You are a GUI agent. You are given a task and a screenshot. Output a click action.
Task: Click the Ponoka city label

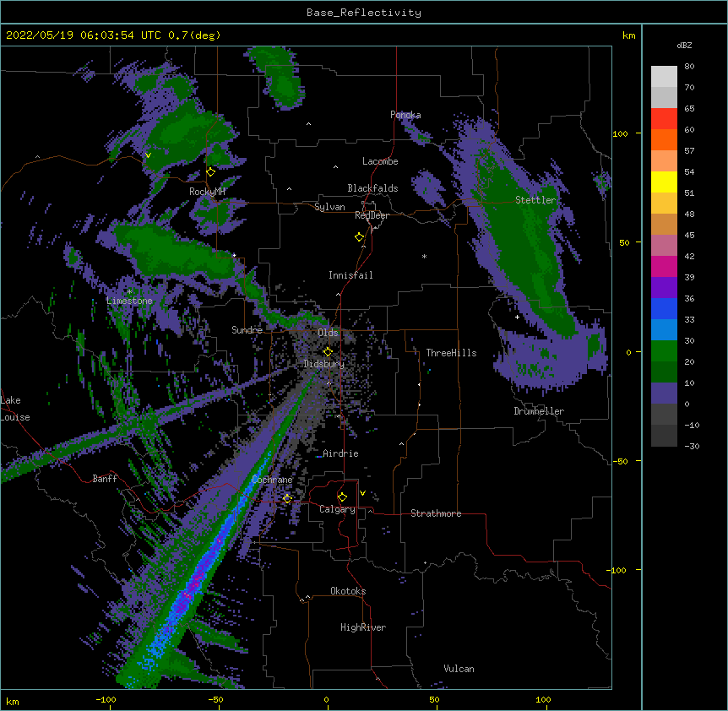[405, 115]
